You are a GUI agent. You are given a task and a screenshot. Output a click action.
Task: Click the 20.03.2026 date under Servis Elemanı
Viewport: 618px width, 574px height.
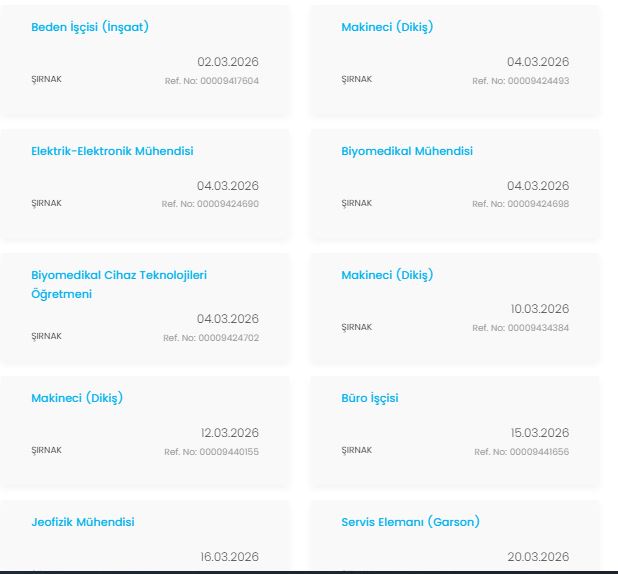pos(538,557)
